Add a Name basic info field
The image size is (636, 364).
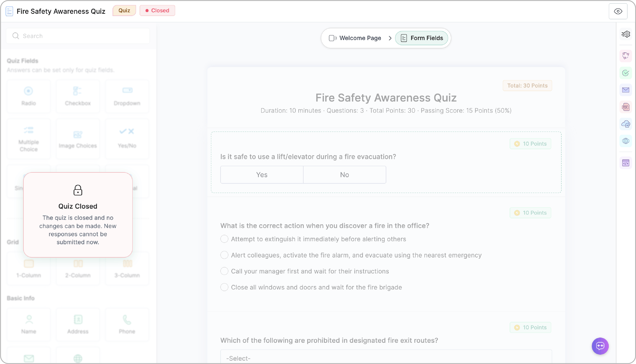click(x=29, y=325)
